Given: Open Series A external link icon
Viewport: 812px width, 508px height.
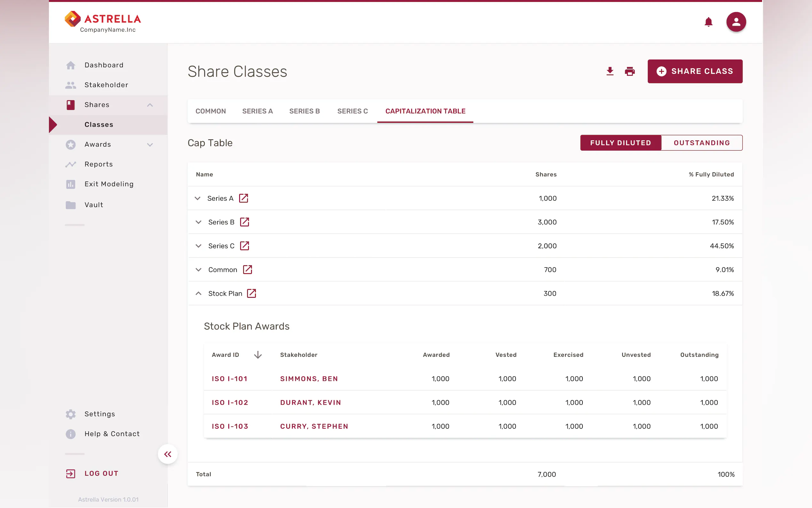Looking at the screenshot, I should click(x=243, y=198).
